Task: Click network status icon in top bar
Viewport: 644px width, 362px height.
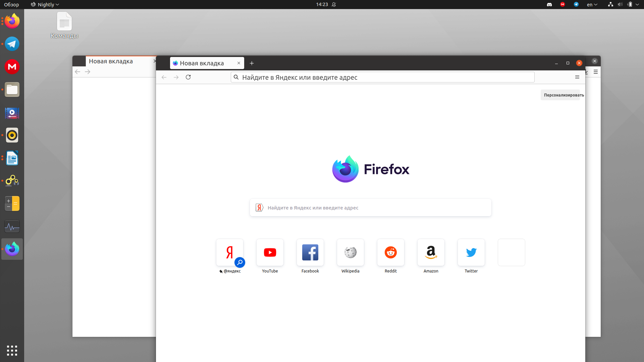Action: pos(610,4)
